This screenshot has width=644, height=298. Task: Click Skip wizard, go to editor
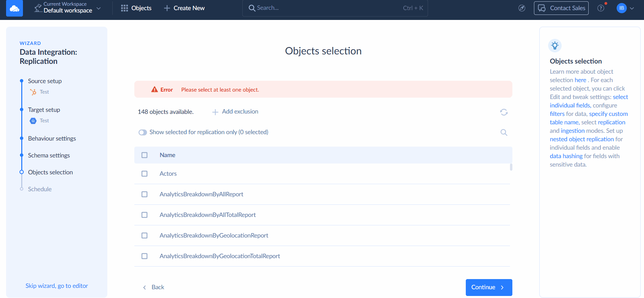(57, 286)
